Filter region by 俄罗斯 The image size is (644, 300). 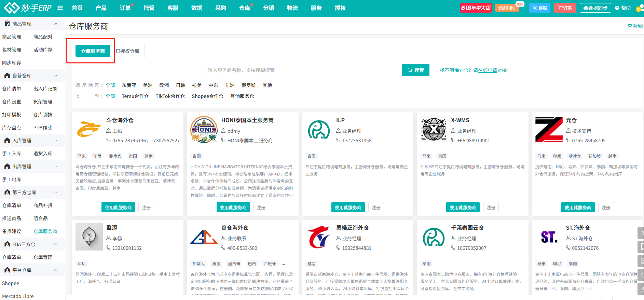click(248, 85)
